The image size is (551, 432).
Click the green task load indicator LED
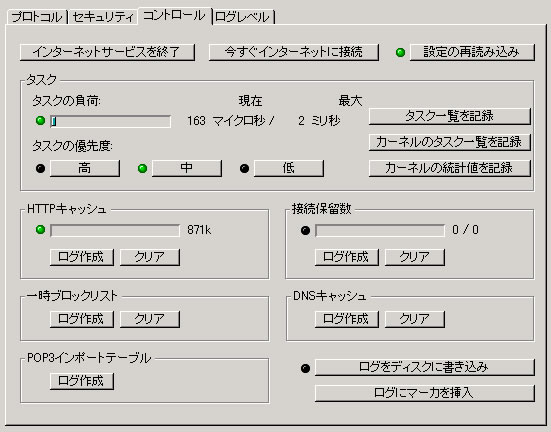click(41, 121)
